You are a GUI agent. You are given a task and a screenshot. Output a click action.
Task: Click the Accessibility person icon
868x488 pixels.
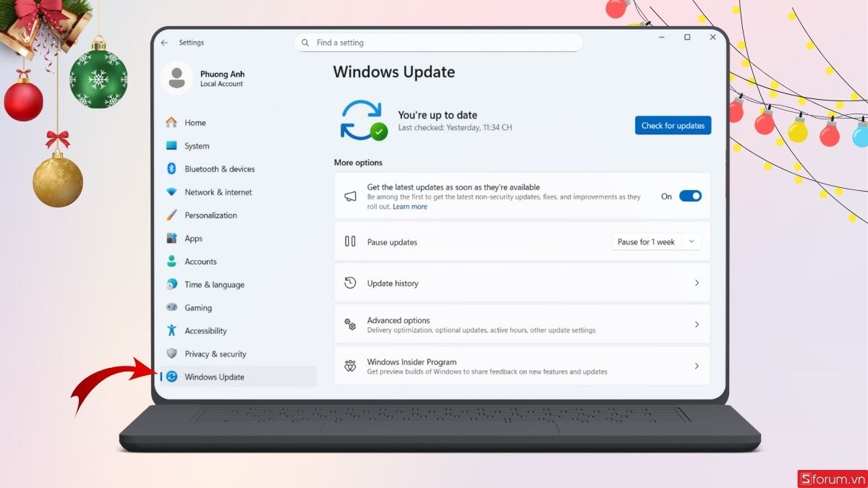tap(173, 330)
